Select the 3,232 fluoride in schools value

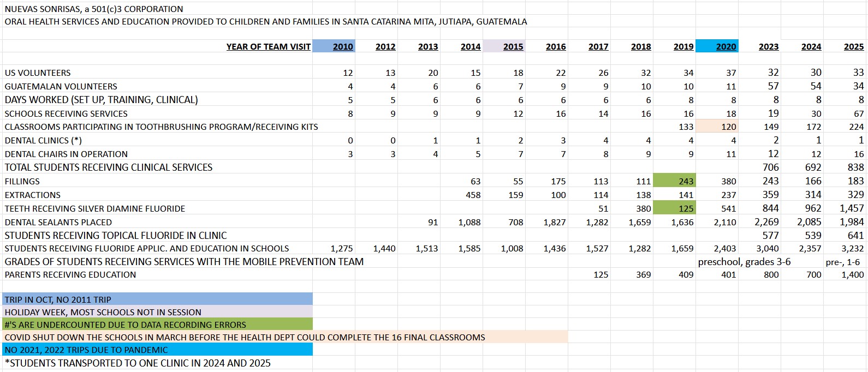(x=853, y=249)
